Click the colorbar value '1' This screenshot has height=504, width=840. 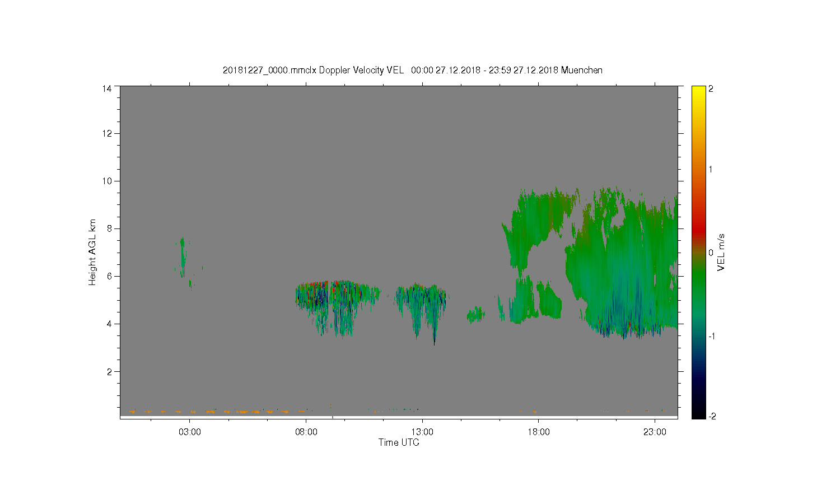tap(711, 169)
